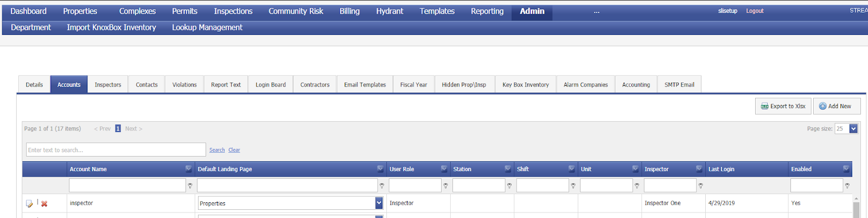Select the Admin menu item
868x218 pixels.
click(x=532, y=11)
